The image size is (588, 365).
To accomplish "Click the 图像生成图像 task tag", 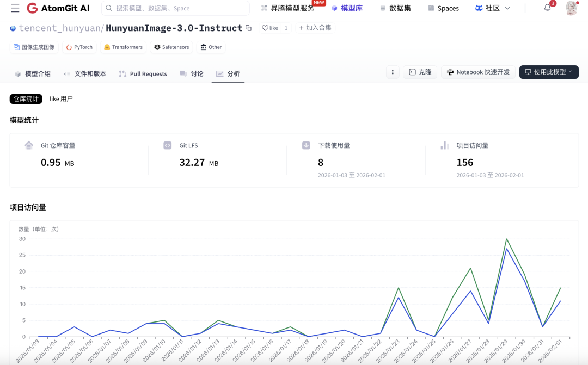I will tap(34, 47).
